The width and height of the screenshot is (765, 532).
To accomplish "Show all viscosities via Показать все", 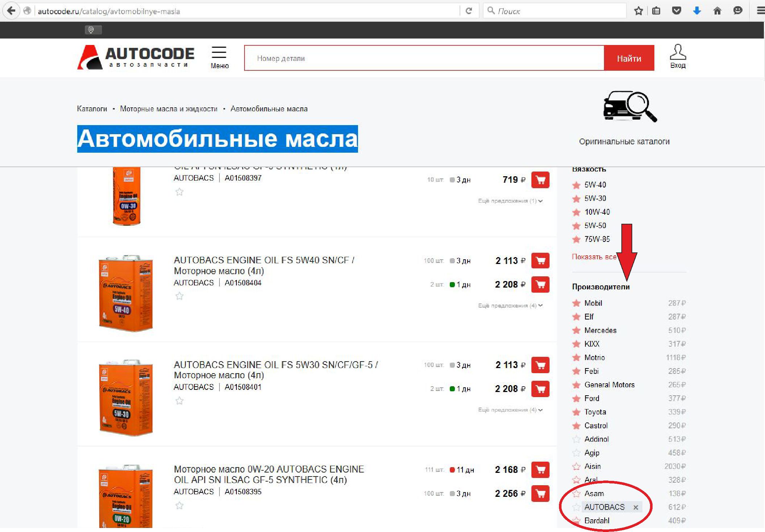I will pos(594,257).
